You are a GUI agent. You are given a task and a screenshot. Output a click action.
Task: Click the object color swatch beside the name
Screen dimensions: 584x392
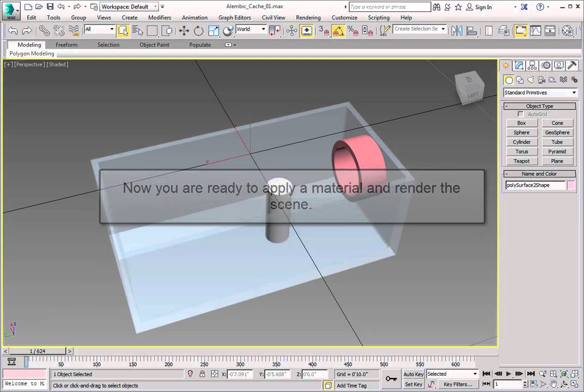[571, 185]
